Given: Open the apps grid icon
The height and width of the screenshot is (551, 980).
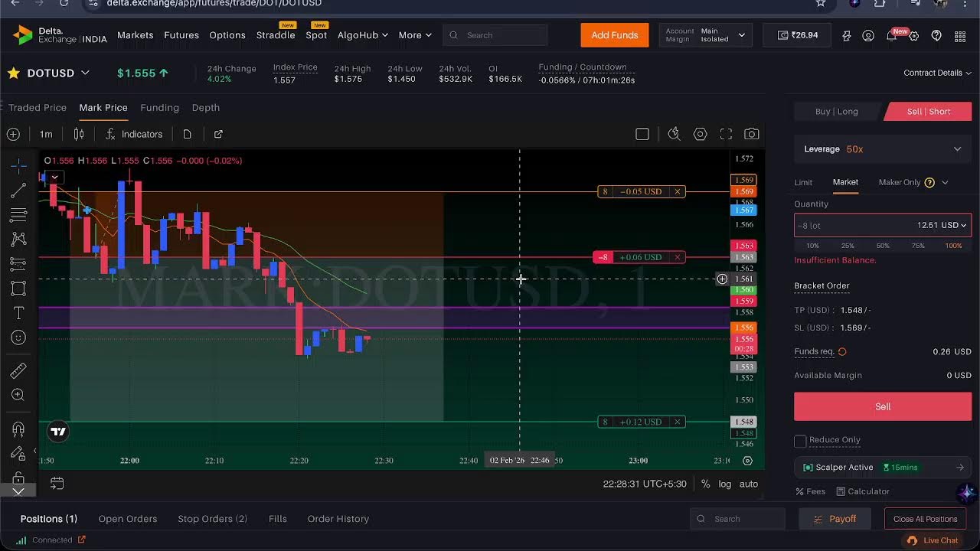Looking at the screenshot, I should tap(960, 36).
